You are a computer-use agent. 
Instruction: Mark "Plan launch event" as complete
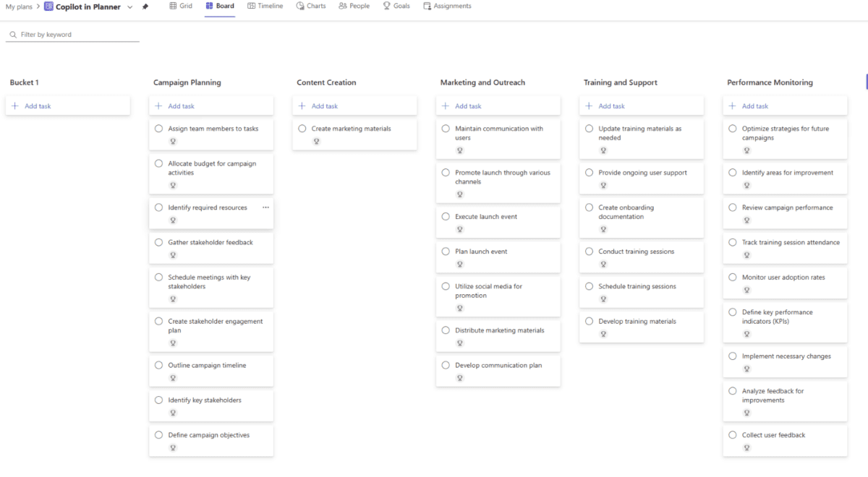(446, 252)
